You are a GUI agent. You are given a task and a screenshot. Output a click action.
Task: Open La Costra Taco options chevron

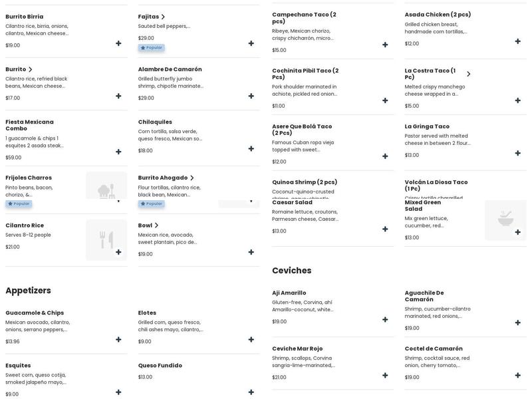(468, 74)
